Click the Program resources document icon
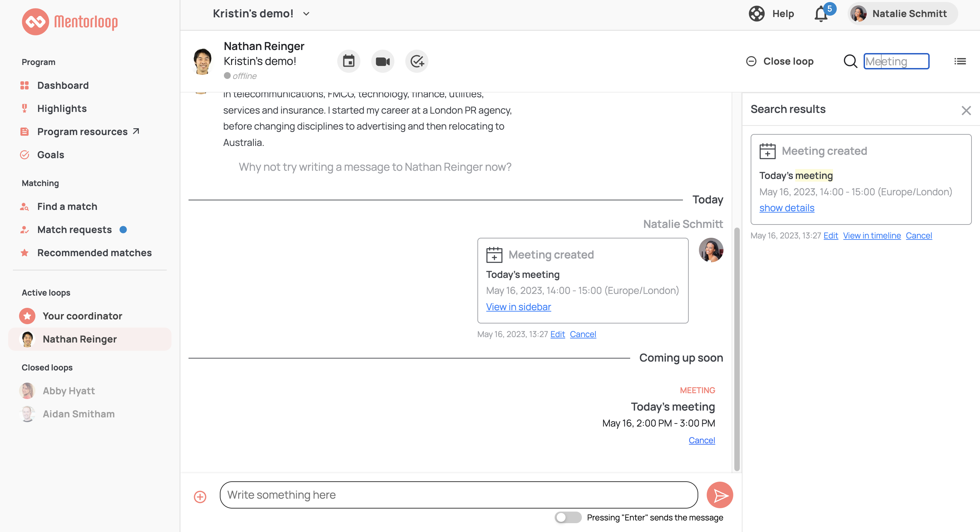This screenshot has width=980, height=532. (24, 132)
